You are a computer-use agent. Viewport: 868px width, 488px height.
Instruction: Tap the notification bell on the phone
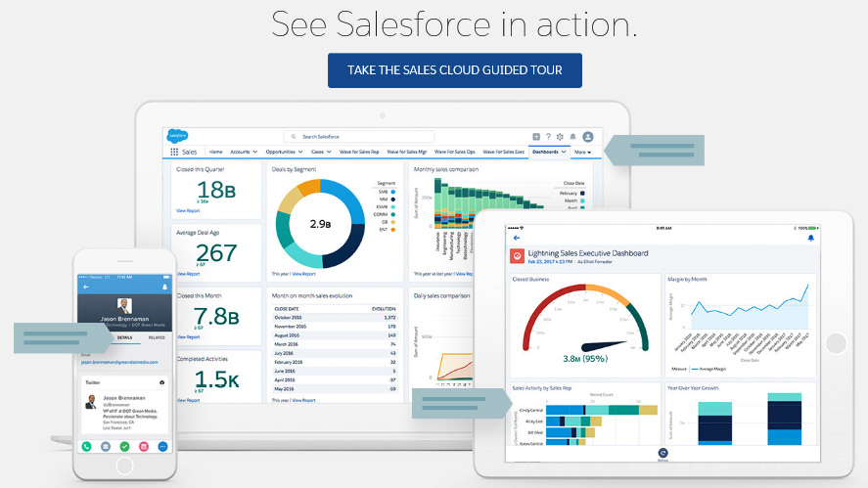164,288
